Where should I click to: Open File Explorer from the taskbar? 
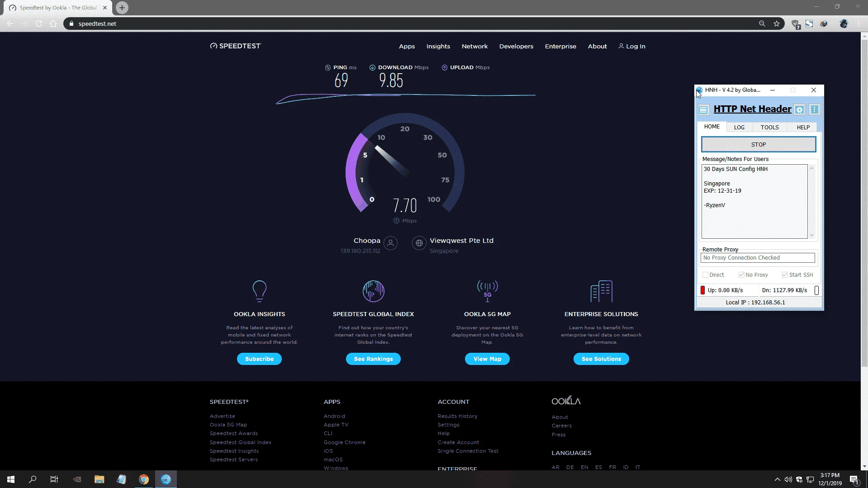point(99,479)
